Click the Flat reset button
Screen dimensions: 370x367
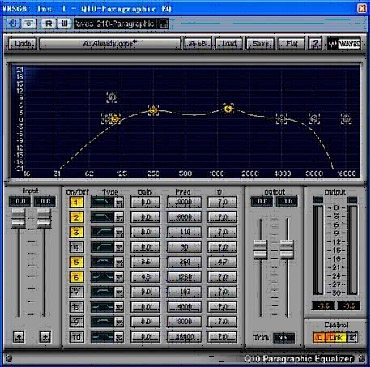click(291, 44)
